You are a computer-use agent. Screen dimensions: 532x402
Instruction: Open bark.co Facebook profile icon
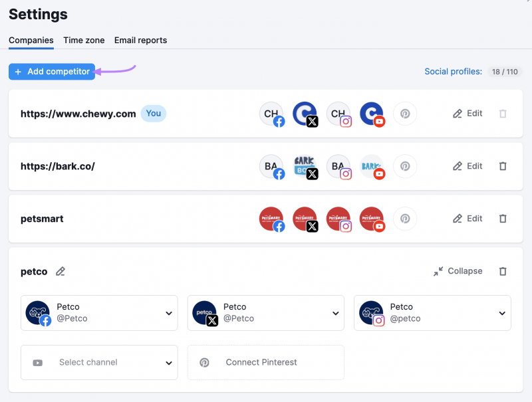[x=271, y=166]
